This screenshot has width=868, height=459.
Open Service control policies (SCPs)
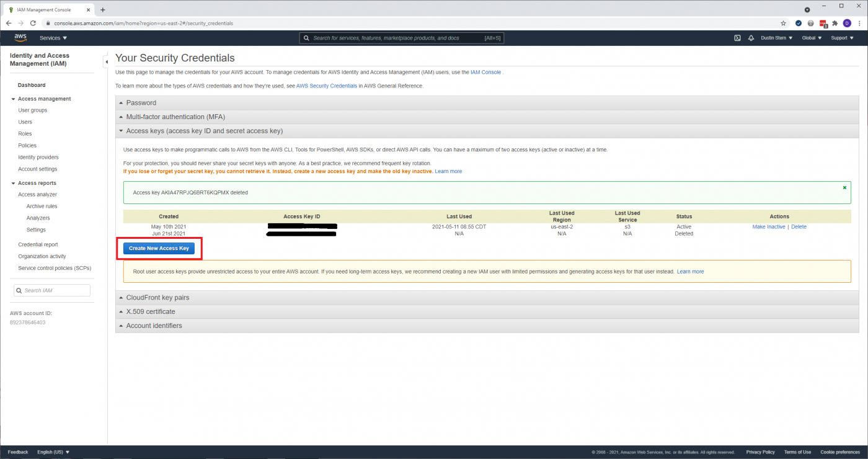[55, 269]
